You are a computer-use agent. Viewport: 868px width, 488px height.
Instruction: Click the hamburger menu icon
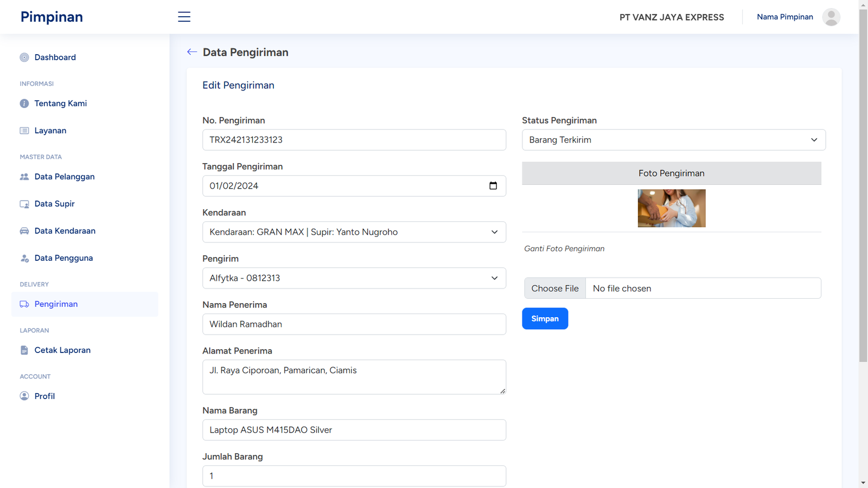184,17
